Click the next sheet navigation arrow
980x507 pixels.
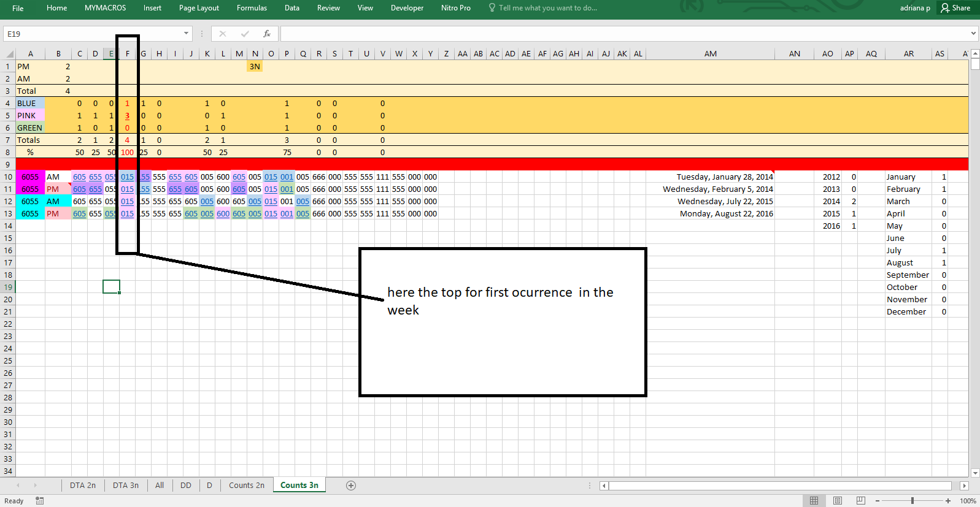(35, 486)
